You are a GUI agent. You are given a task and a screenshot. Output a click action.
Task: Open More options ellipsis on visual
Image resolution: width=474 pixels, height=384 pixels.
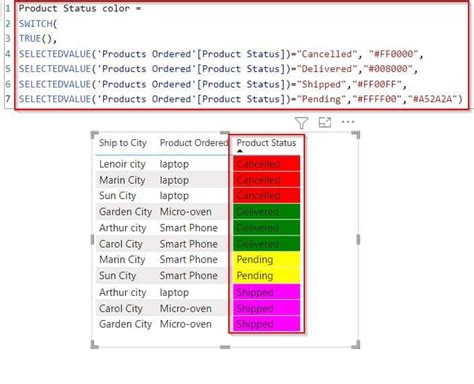coord(348,122)
